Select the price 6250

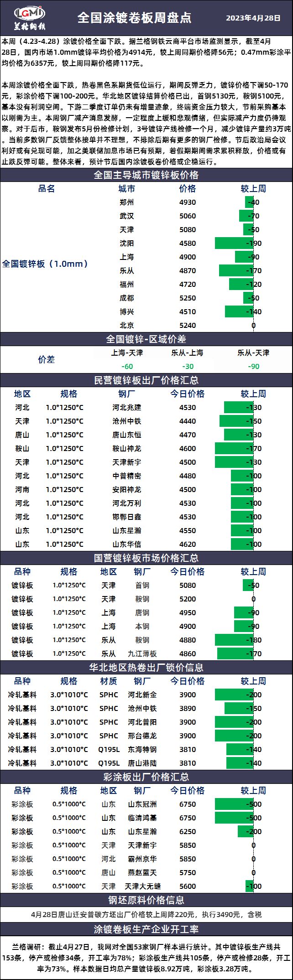[x=188, y=832]
